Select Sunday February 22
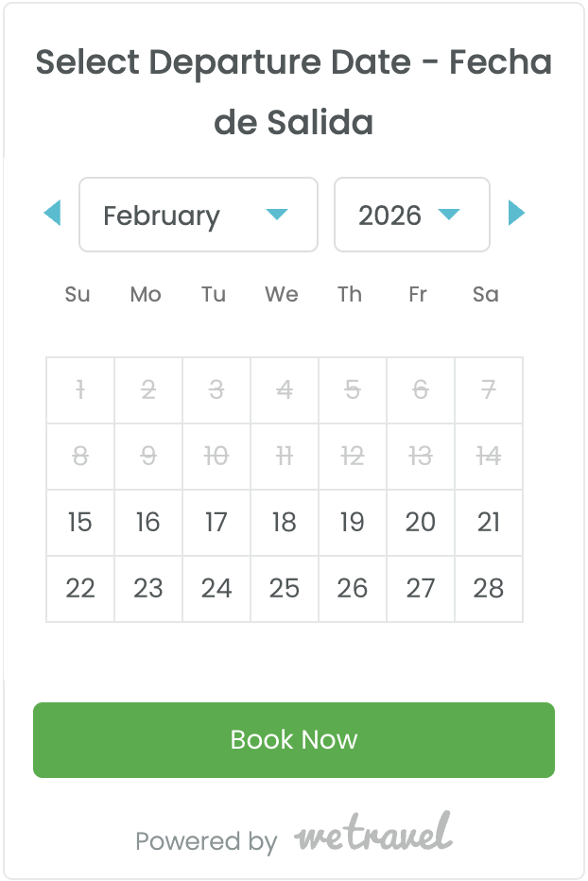The width and height of the screenshot is (588, 881). (80, 589)
